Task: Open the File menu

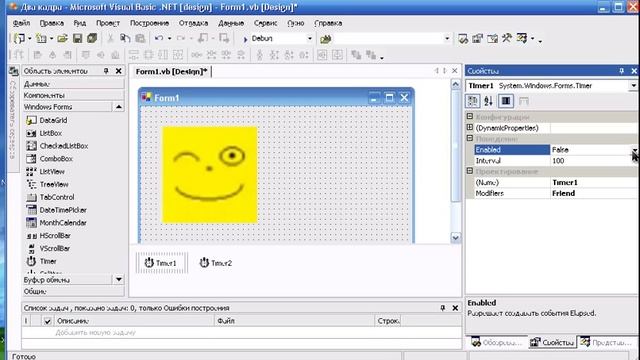Action: coord(21,23)
